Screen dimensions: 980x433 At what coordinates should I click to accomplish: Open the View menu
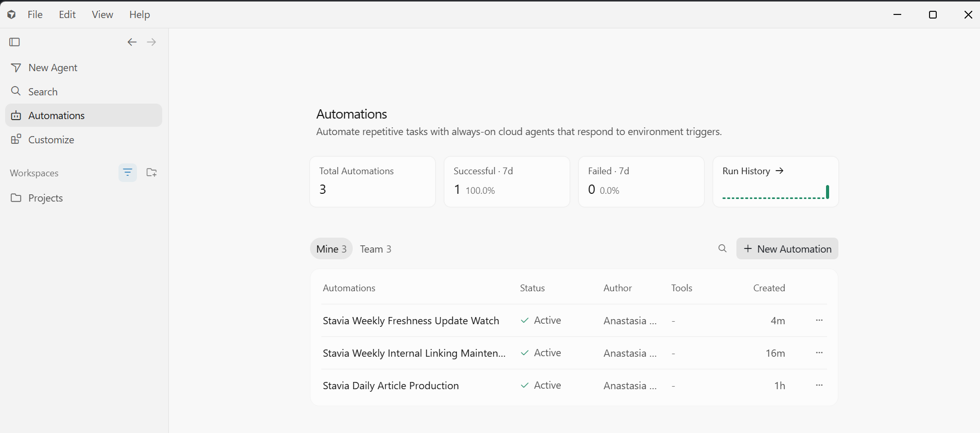(102, 14)
